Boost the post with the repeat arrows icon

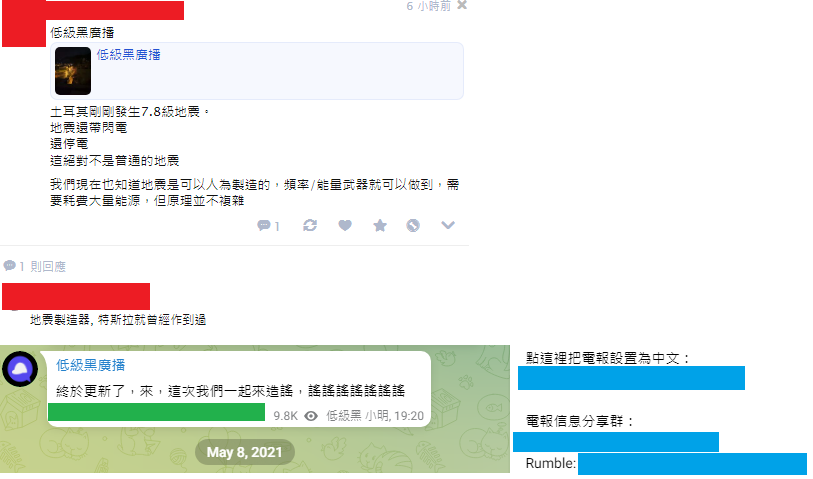pyautogui.click(x=310, y=226)
